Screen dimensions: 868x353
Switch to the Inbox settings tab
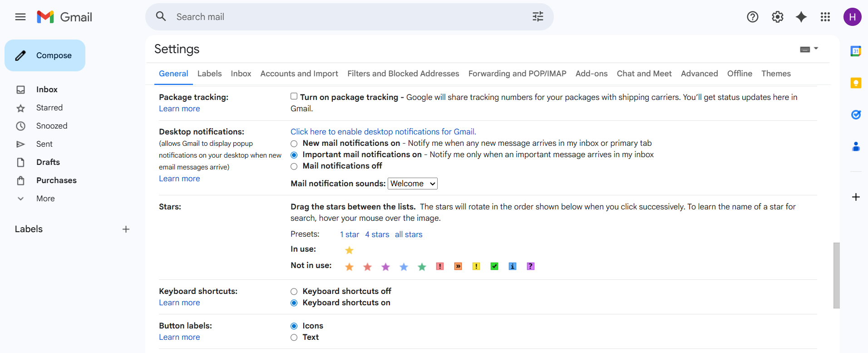coord(241,74)
